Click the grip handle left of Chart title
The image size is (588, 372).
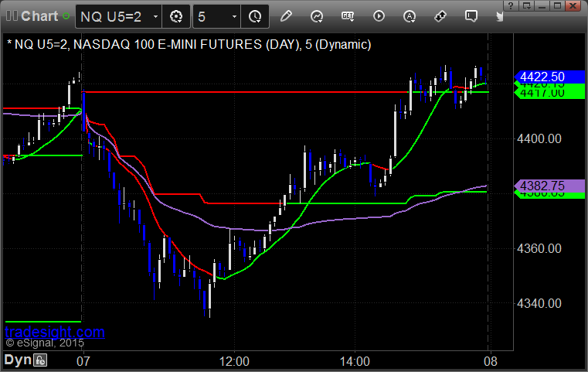click(12, 16)
